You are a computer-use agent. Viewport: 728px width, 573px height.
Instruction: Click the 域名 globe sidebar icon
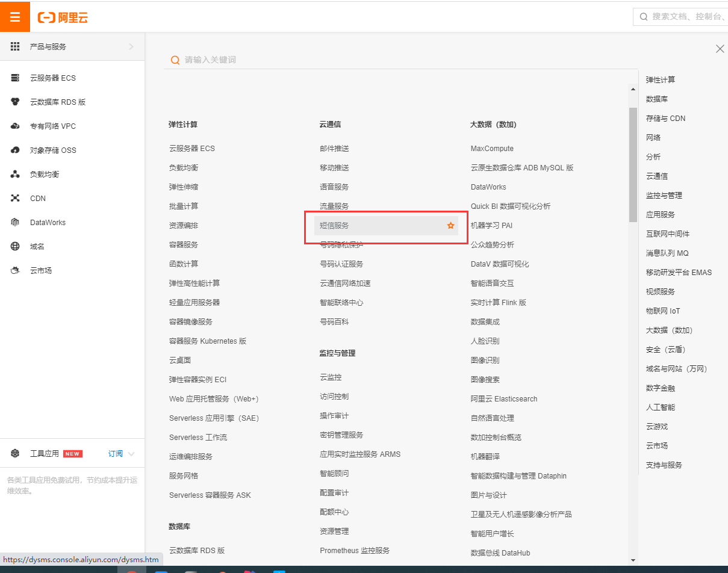tap(15, 246)
